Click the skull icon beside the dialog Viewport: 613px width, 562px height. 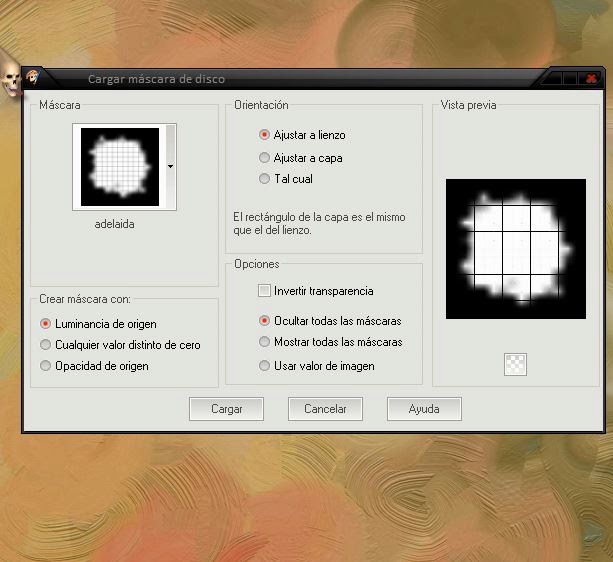11,79
